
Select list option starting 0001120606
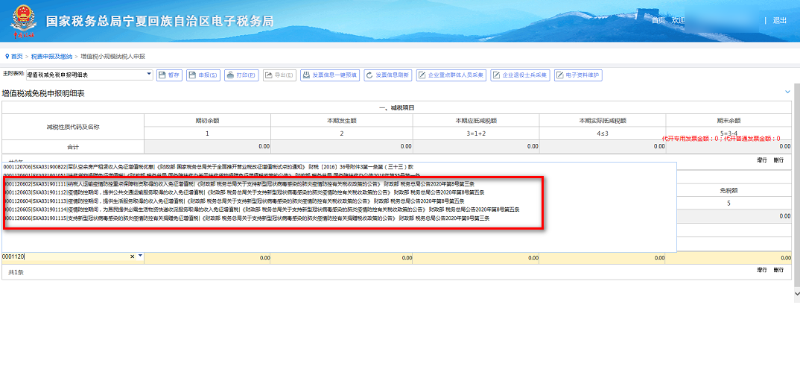[339, 218]
